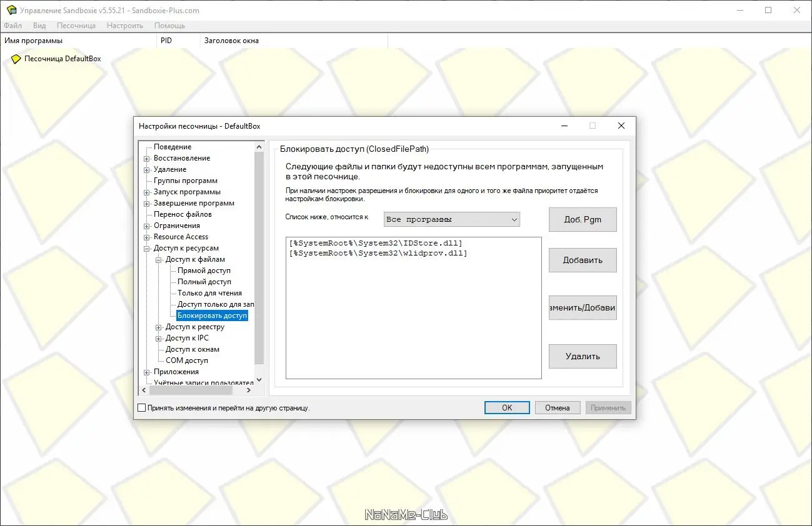
Task: Expand the Ограничения tree node
Action: (147, 226)
